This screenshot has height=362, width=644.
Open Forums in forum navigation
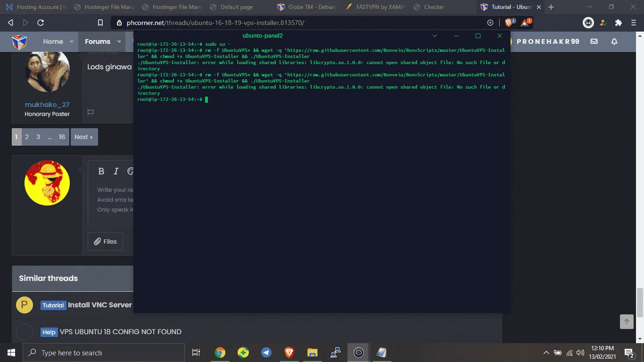click(98, 41)
